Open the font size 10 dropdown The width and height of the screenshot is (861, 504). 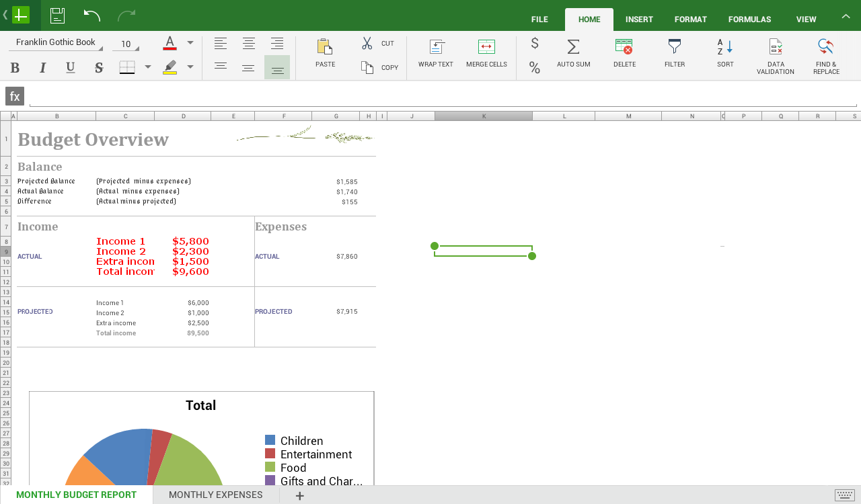click(126, 44)
